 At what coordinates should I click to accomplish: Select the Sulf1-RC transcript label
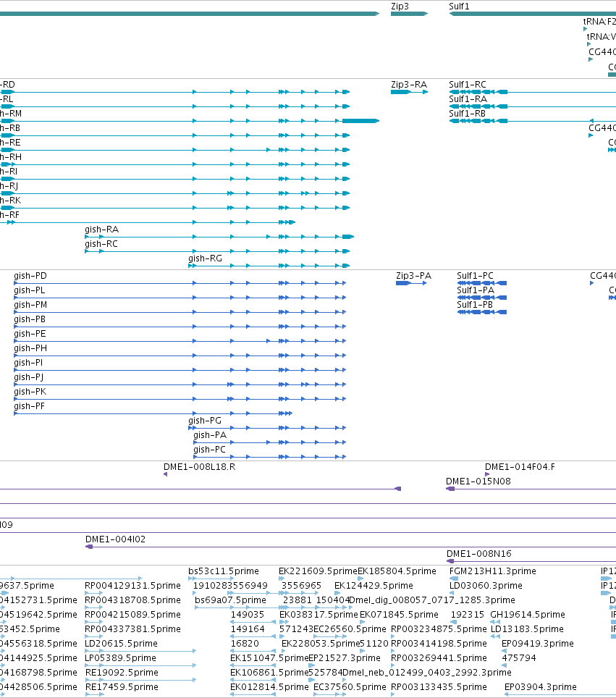(468, 85)
